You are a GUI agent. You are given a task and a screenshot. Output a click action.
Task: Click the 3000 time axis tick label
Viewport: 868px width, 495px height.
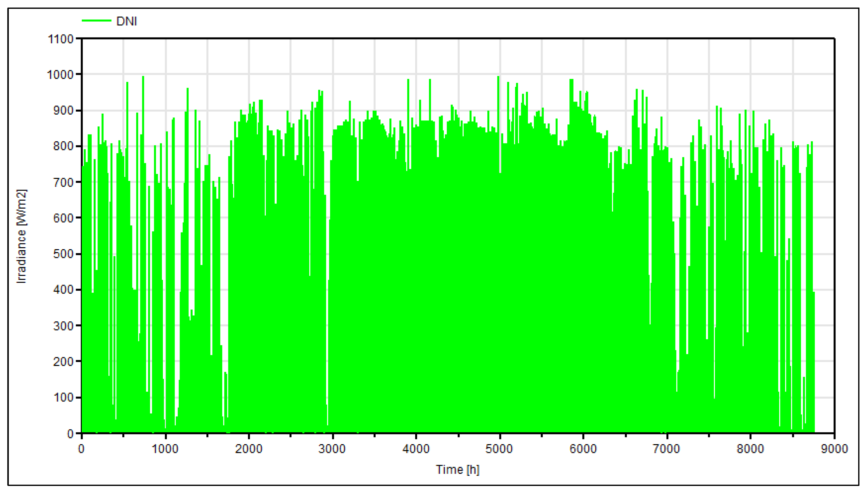click(x=332, y=449)
